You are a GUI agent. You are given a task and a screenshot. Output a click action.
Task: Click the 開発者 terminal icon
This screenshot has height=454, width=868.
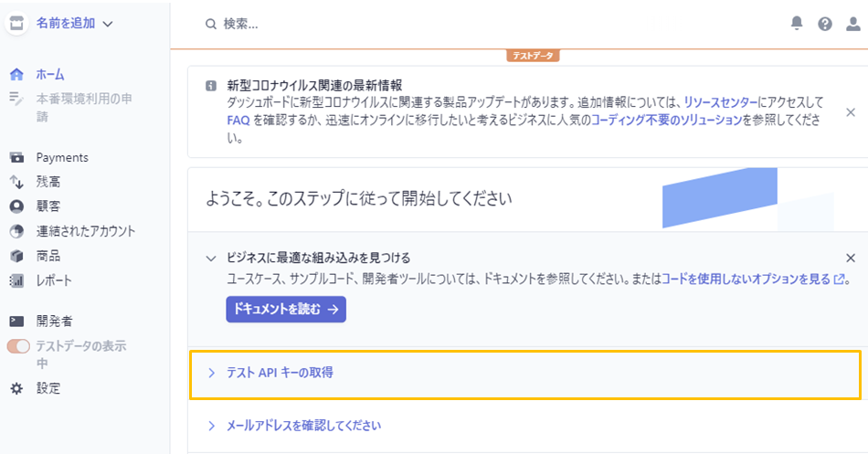(x=16, y=322)
